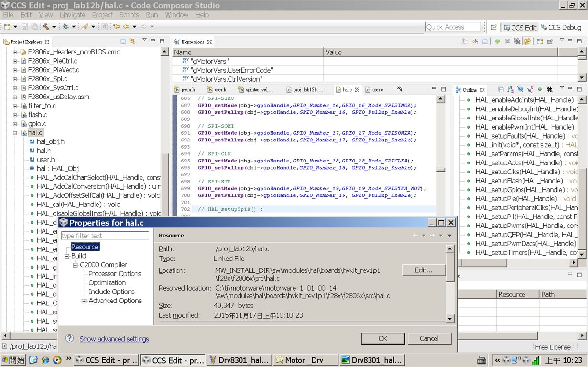Screen dimensions: 588x367
Task: Click code editor vertical scrollbar thumb
Action: coord(440,169)
